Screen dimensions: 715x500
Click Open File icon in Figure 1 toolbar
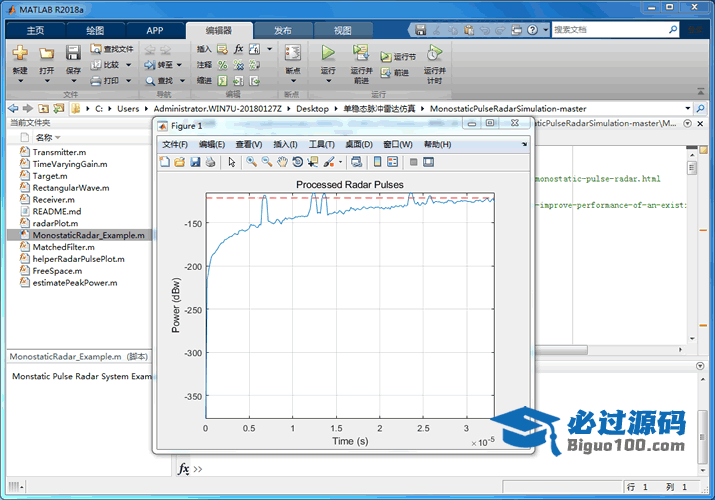pyautogui.click(x=180, y=162)
